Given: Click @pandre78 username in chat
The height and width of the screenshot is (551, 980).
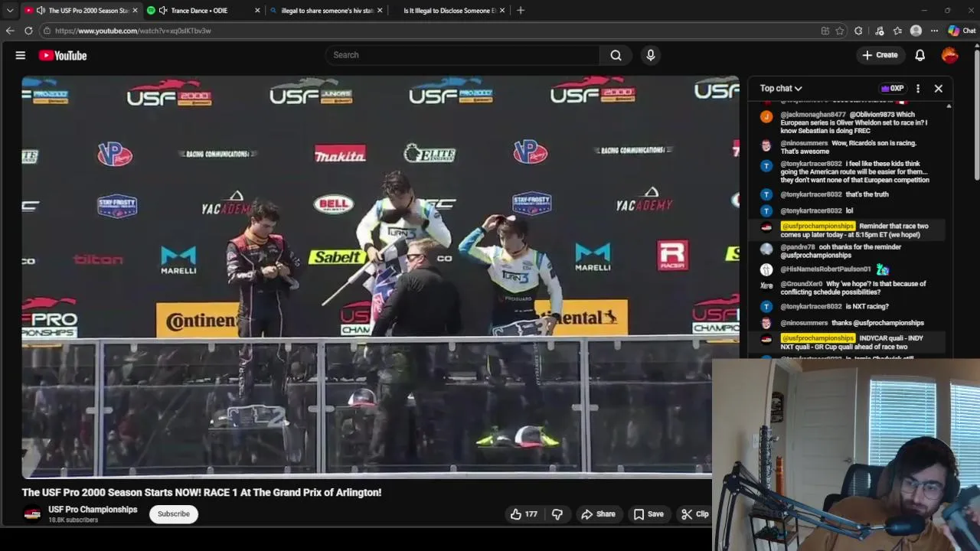Looking at the screenshot, I should click(798, 247).
